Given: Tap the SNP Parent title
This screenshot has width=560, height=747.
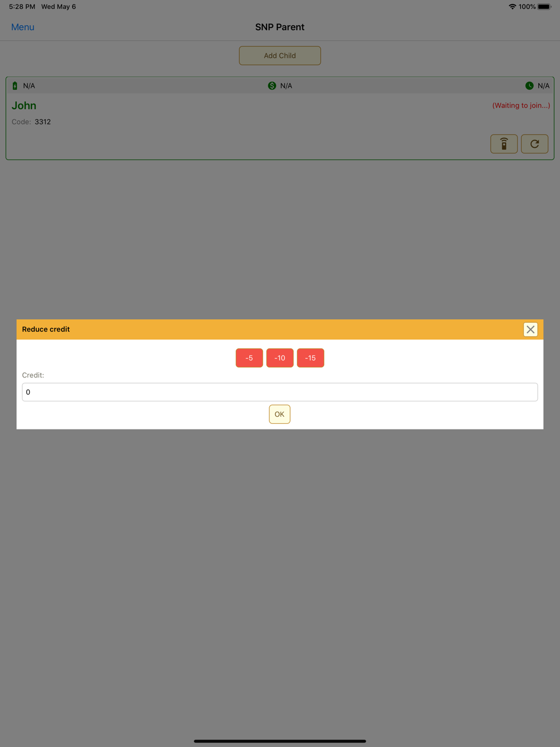Looking at the screenshot, I should coord(280,27).
